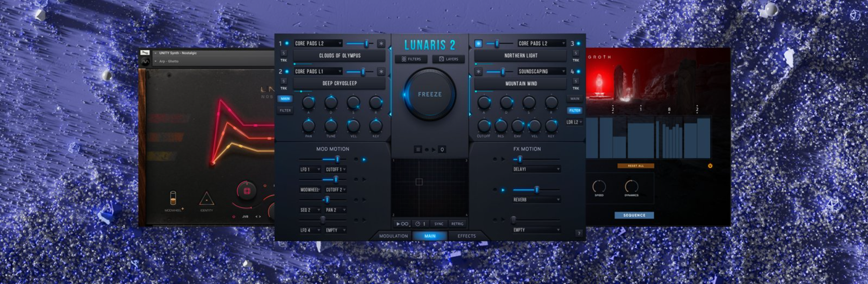Image resolution: width=868 pixels, height=284 pixels.
Task: Click the loop play icon below XY pad
Action: point(402,224)
